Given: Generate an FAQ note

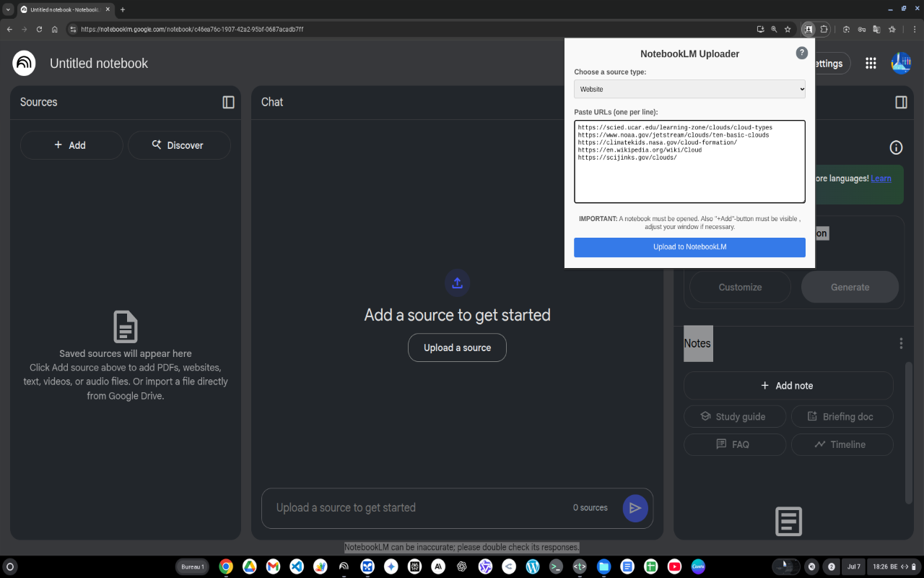Looking at the screenshot, I should 734,444.
